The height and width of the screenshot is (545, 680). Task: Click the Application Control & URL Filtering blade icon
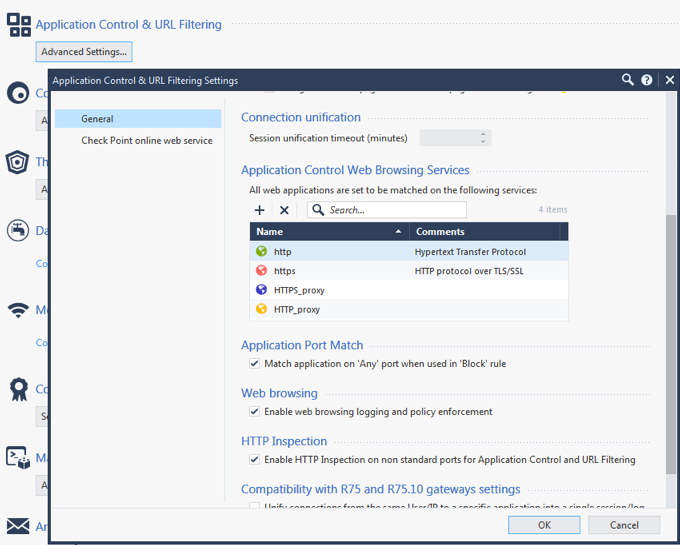(x=19, y=25)
